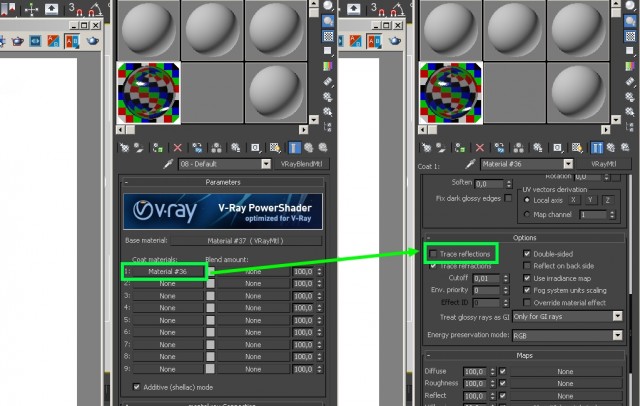This screenshot has width=640, height=406.
Task: Enable Trace reflections checkbox
Action: click(x=433, y=254)
